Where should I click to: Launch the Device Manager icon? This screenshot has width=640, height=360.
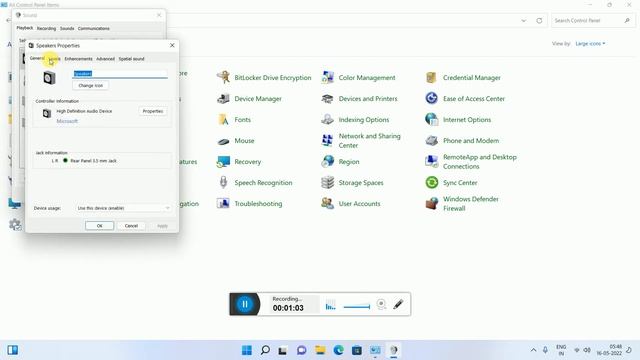coord(223,99)
